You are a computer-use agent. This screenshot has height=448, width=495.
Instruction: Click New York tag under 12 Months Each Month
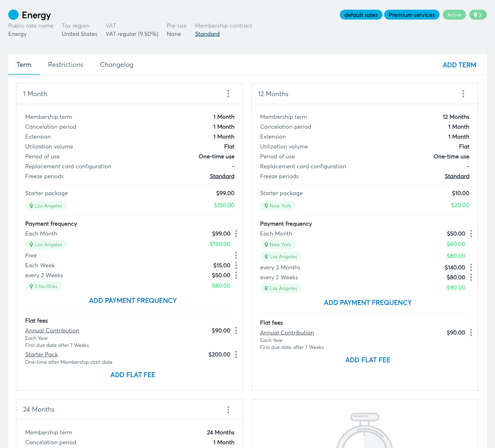(x=278, y=245)
